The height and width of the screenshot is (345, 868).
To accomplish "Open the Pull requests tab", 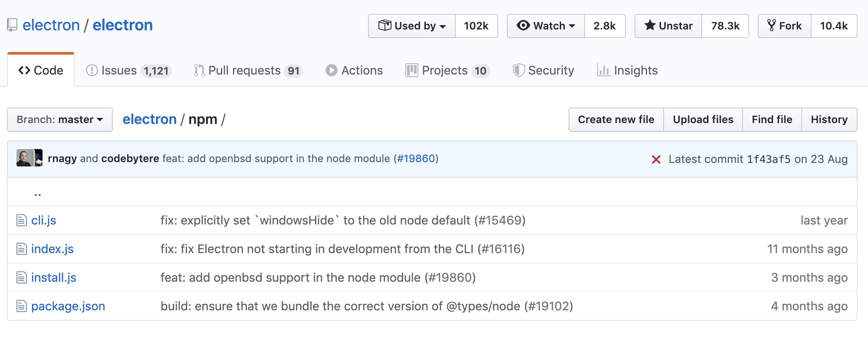I will coord(248,70).
